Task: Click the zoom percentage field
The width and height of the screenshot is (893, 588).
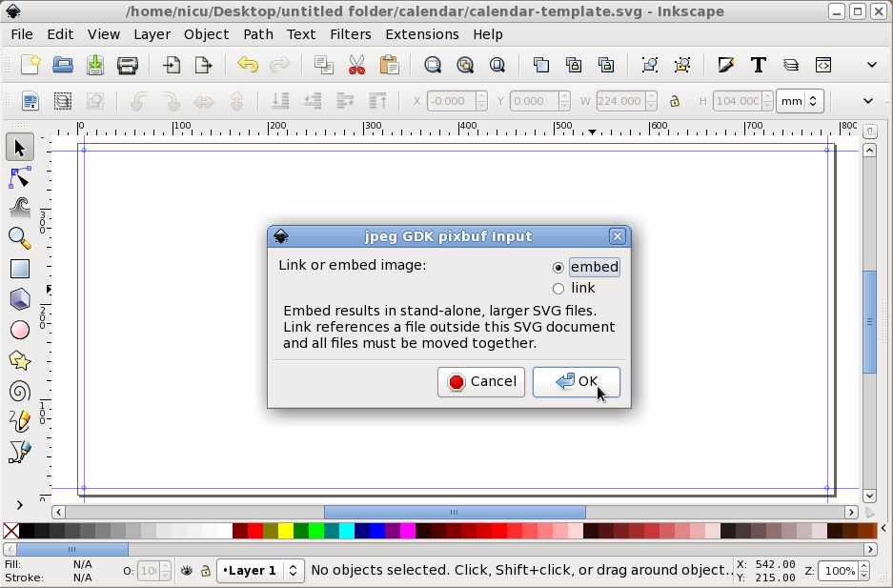Action: pyautogui.click(x=837, y=571)
